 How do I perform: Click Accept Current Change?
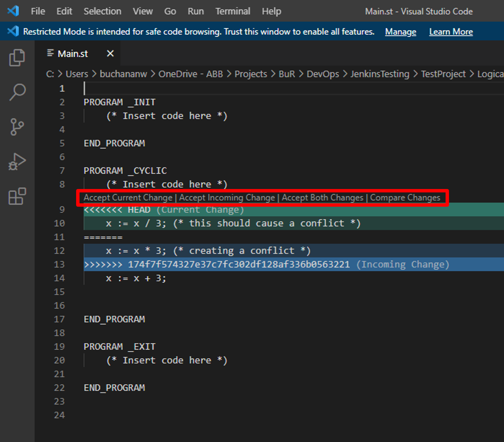coord(128,198)
